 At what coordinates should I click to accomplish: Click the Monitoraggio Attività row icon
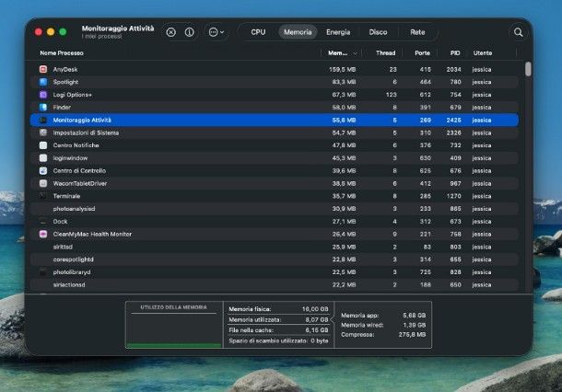click(43, 120)
